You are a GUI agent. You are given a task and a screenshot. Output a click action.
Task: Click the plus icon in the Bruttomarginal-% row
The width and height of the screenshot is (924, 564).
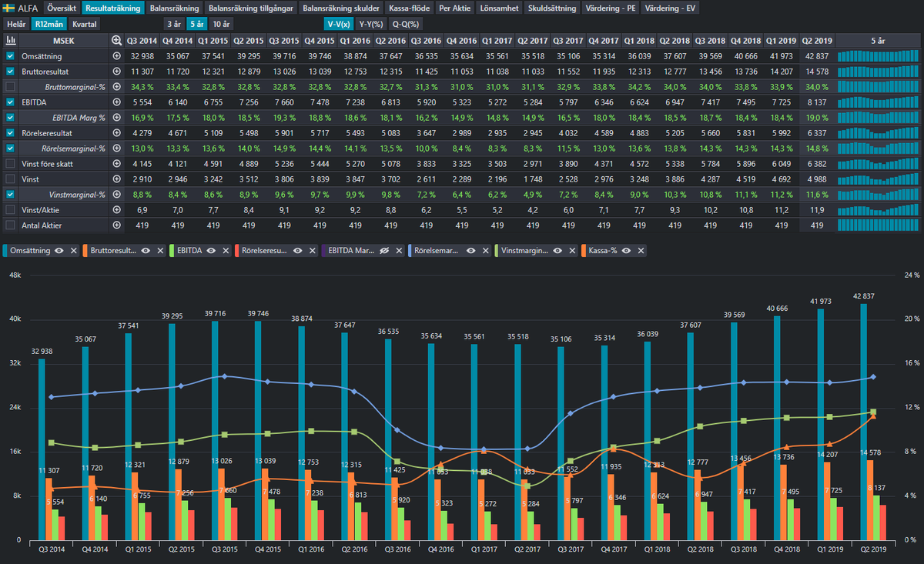click(x=117, y=87)
